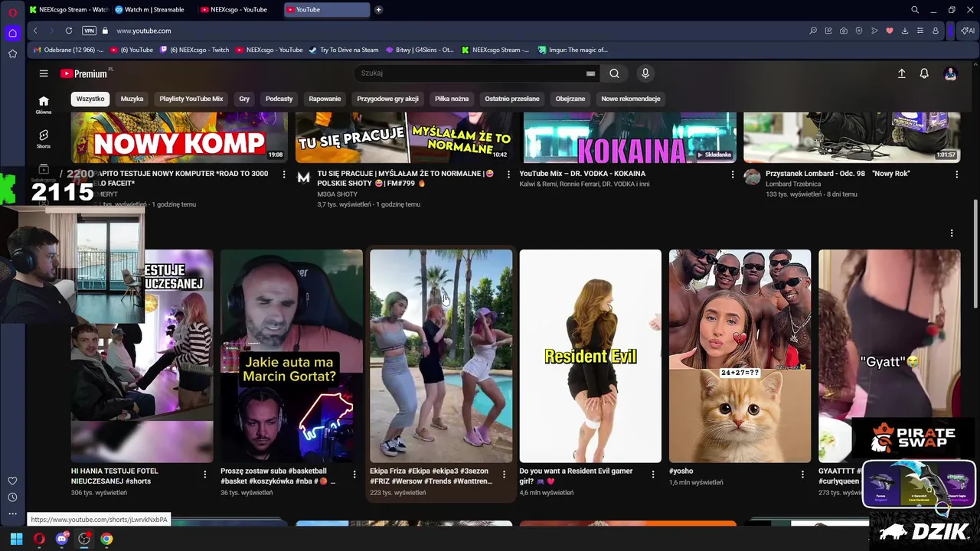
Task: Open Try To Drive na Steam bookmark
Action: (344, 50)
